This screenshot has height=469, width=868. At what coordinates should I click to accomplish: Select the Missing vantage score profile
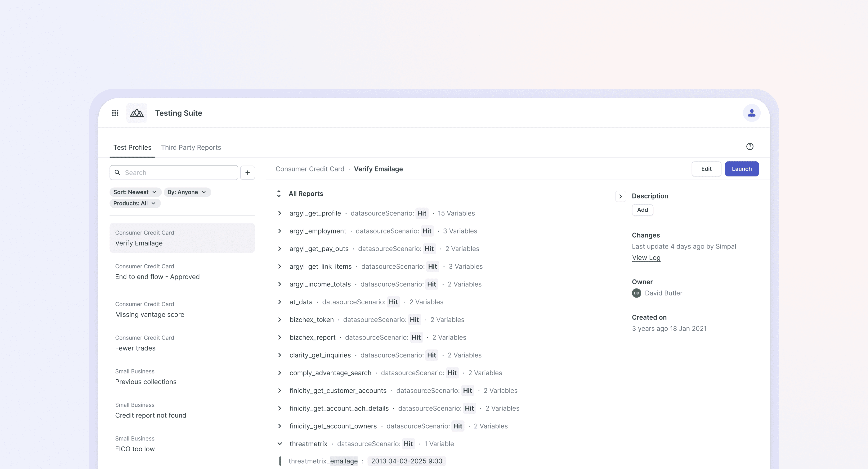[150, 314]
